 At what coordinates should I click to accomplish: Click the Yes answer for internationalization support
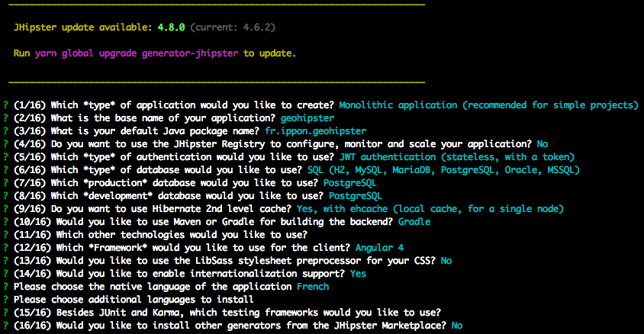tap(357, 274)
